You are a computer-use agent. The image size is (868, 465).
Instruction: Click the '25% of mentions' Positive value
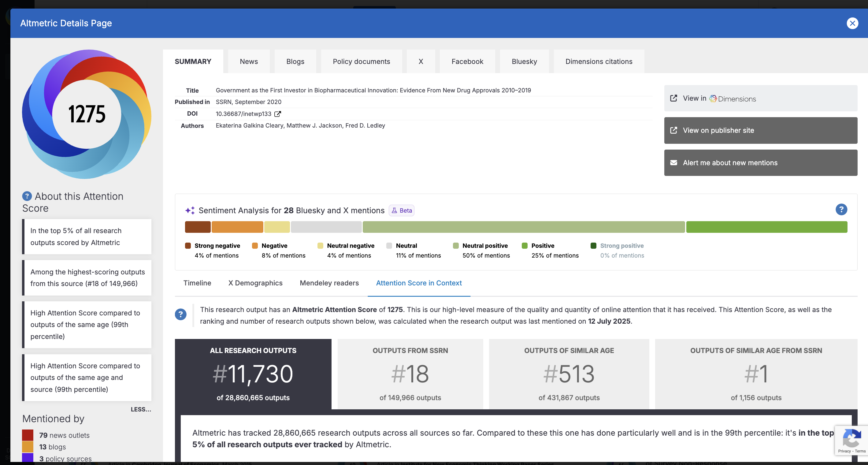555,255
